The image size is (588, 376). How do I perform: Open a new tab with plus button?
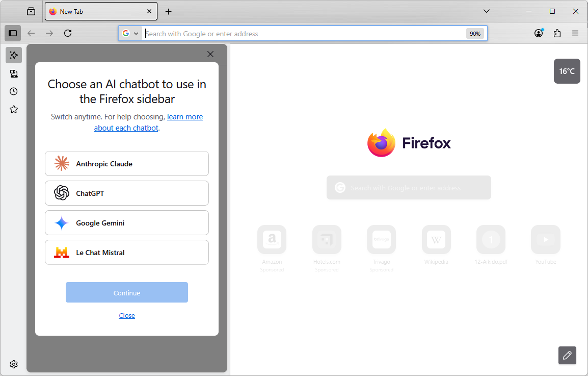click(168, 12)
